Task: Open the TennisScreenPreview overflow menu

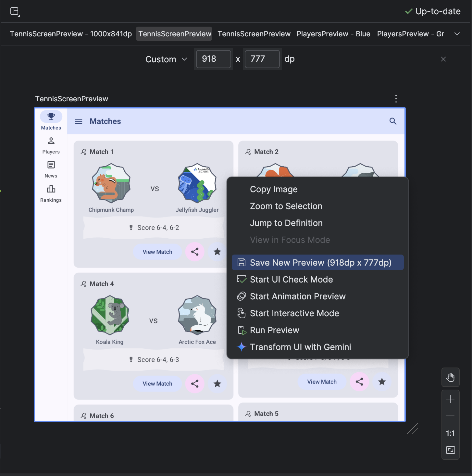Action: (396, 99)
